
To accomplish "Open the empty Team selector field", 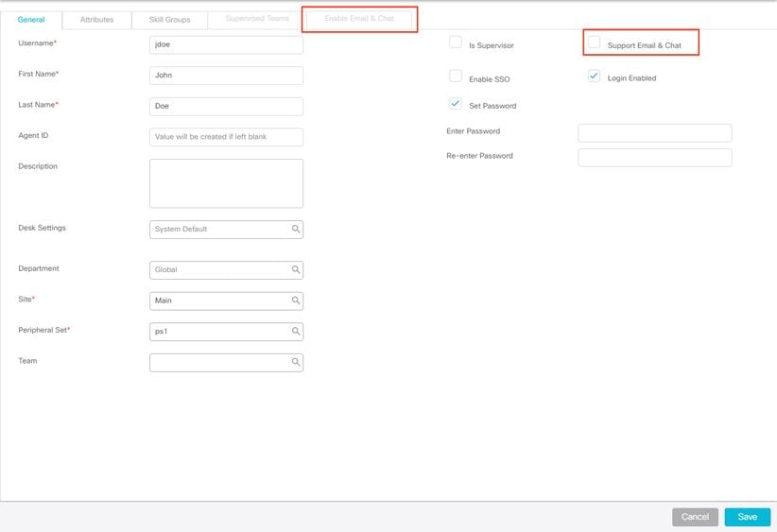I will pyautogui.click(x=227, y=363).
